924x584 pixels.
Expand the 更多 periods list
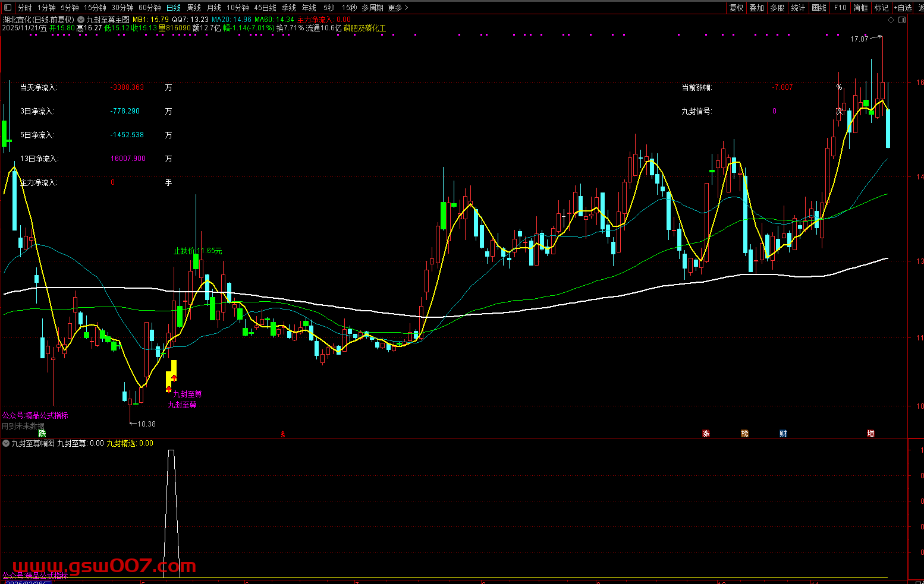point(398,8)
